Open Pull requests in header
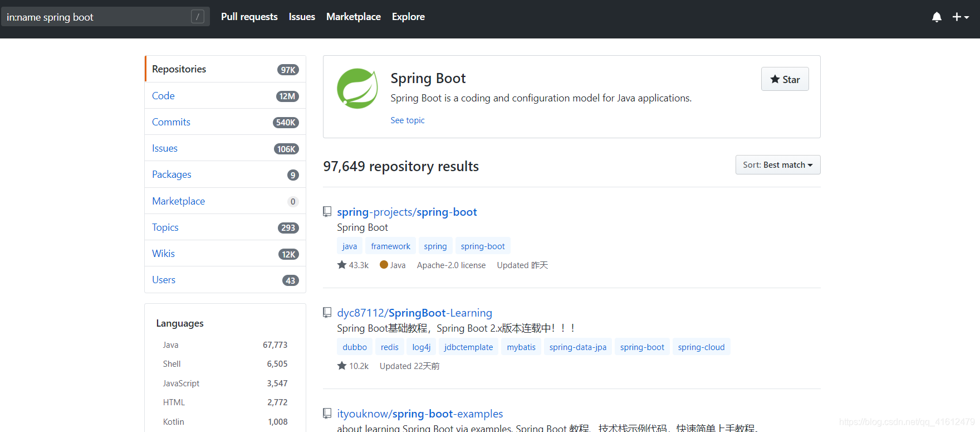The height and width of the screenshot is (432, 980). click(x=249, y=17)
